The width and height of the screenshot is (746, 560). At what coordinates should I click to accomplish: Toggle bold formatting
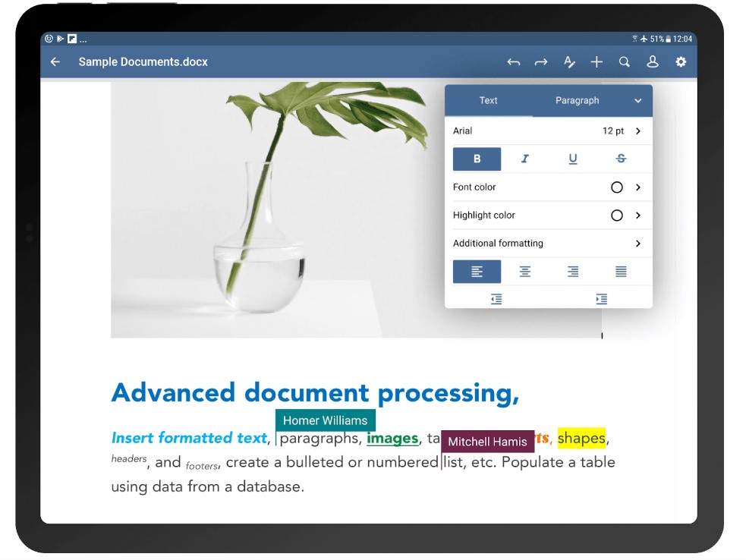click(477, 159)
